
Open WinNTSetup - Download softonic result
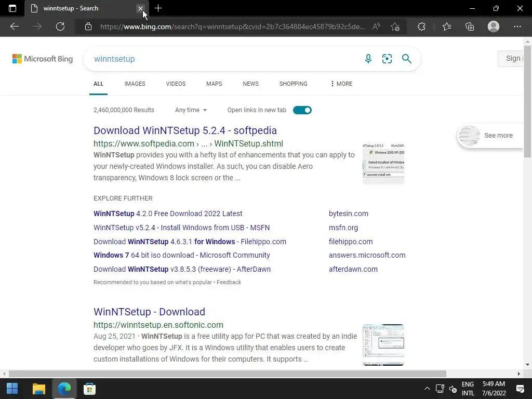tap(149, 312)
